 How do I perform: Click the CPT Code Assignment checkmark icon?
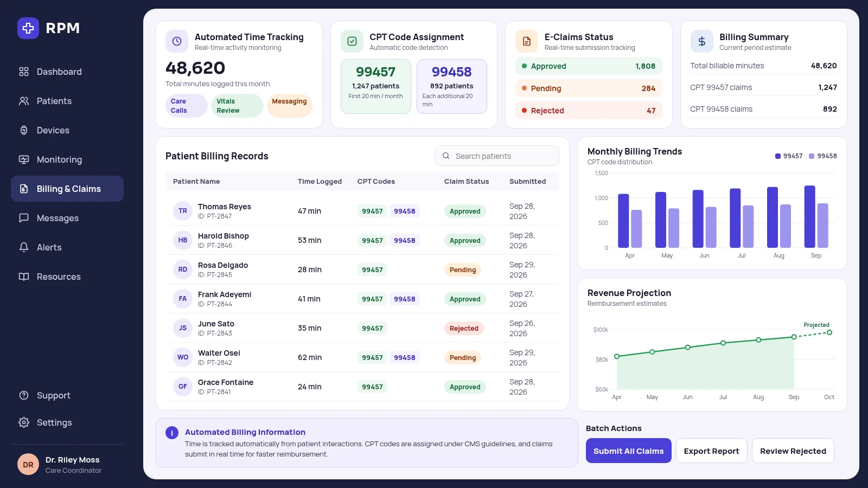click(352, 41)
